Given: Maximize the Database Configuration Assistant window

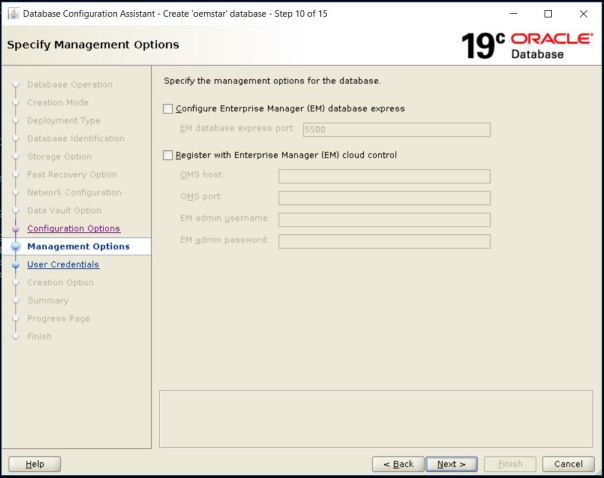Looking at the screenshot, I should click(x=547, y=13).
